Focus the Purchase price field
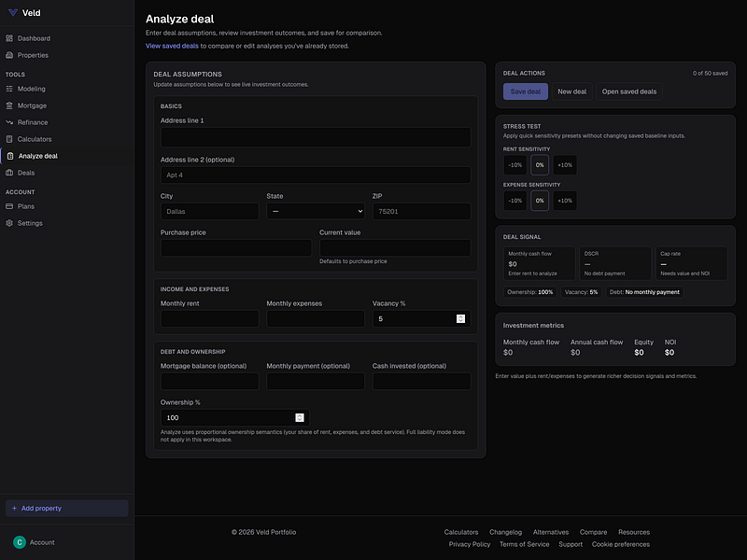Viewport: 747px width, 560px height. [236, 248]
